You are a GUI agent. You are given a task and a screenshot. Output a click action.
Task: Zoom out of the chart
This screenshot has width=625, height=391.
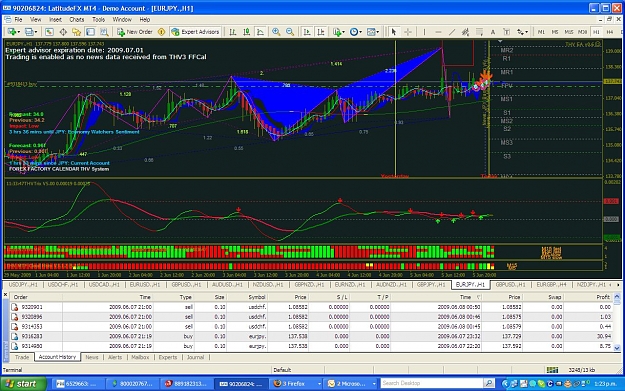[x=290, y=32]
